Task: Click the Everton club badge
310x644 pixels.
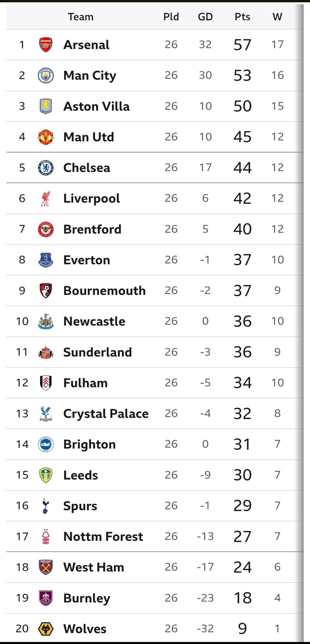Action: click(46, 260)
